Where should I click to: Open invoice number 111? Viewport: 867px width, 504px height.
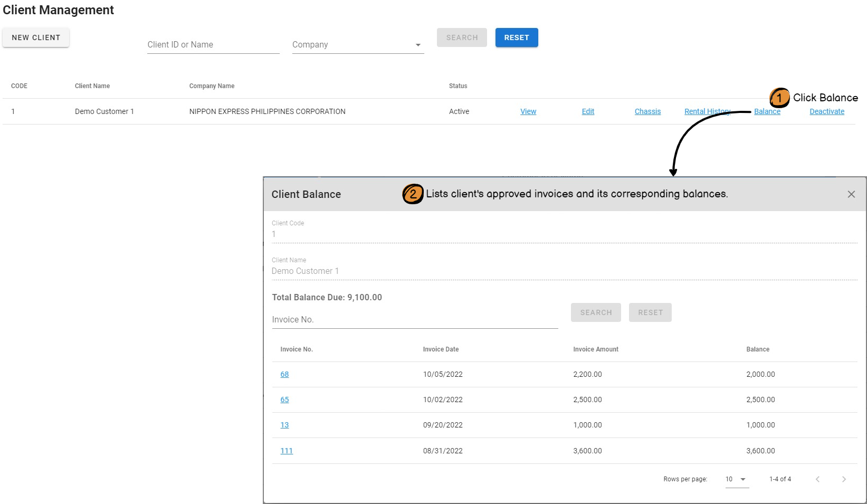coord(286,451)
